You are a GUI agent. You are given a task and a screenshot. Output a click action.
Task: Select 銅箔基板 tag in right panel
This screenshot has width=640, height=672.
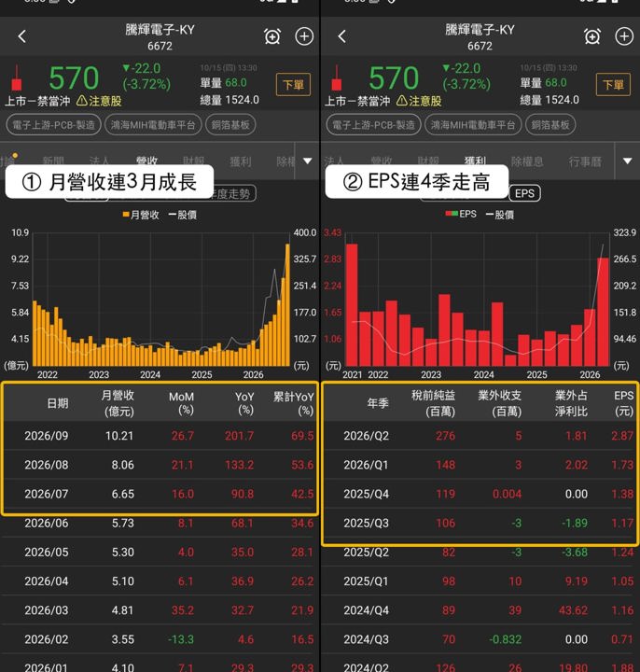click(550, 125)
